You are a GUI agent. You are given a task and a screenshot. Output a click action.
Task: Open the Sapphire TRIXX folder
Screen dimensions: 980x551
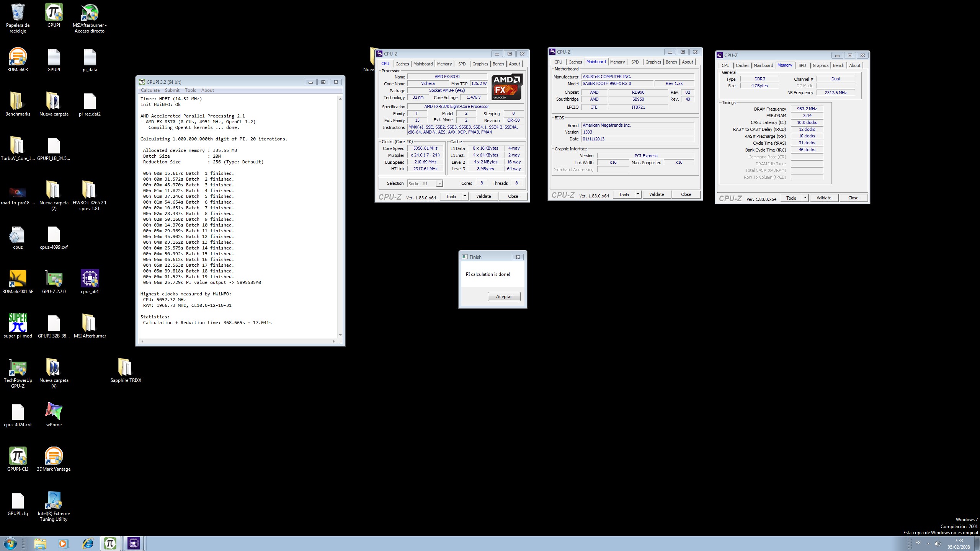(x=126, y=370)
